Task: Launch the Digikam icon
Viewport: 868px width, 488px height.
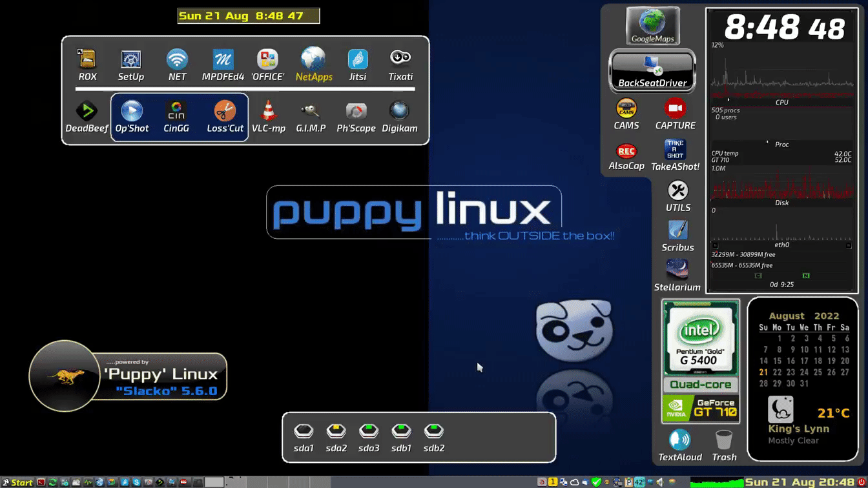Action: coord(400,117)
